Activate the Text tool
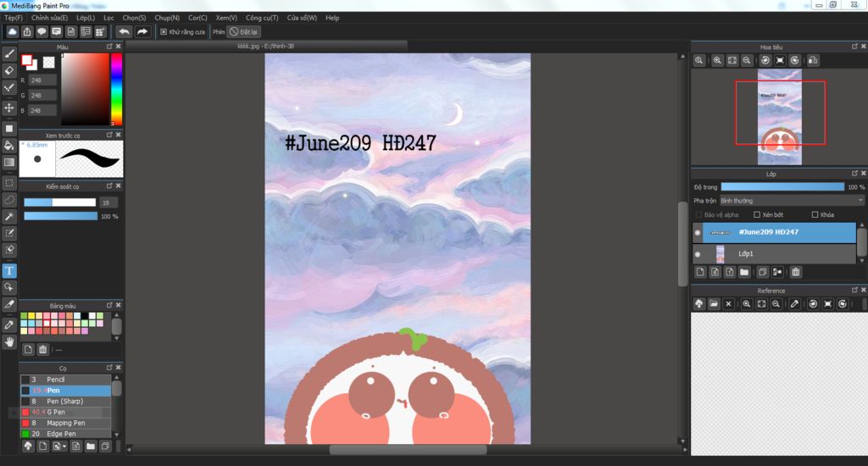868x466 pixels. point(8,270)
